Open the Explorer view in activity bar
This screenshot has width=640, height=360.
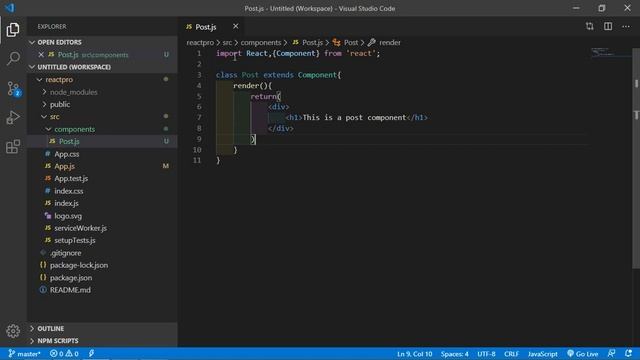(x=13, y=30)
